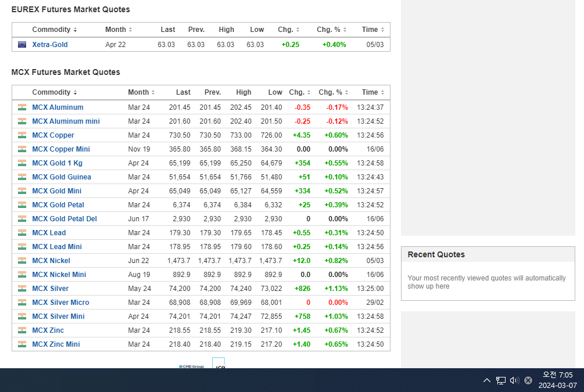Click the MCX Silver +1.13% change value
This screenshot has height=392, width=584.
pyautogui.click(x=336, y=289)
